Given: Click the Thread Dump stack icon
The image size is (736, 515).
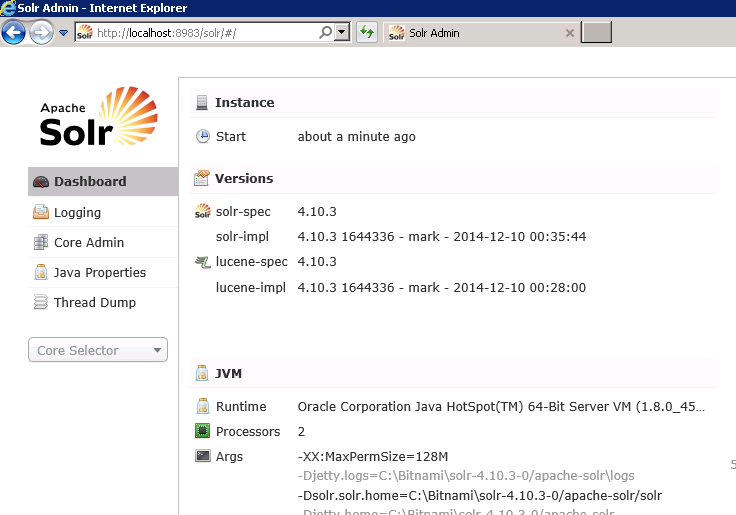Looking at the screenshot, I should click(41, 302).
